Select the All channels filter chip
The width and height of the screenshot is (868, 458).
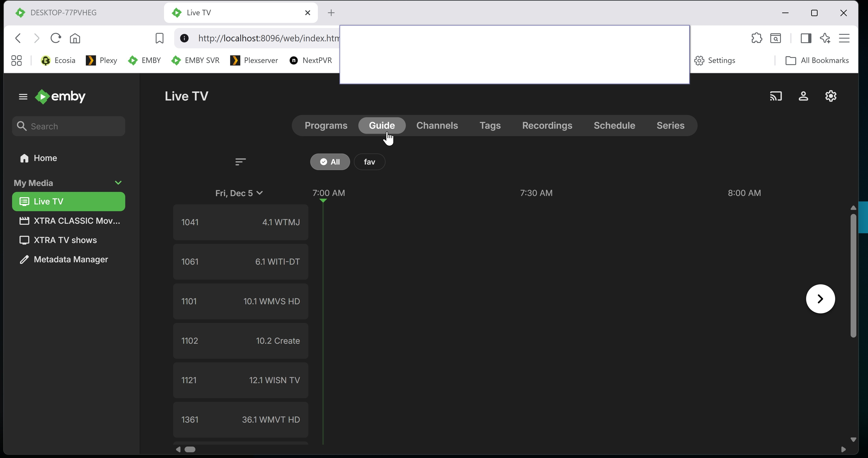[330, 162]
